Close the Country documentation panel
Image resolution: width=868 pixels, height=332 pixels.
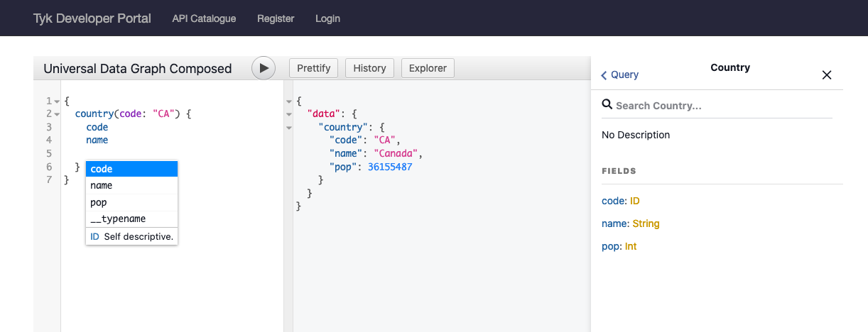coord(826,75)
